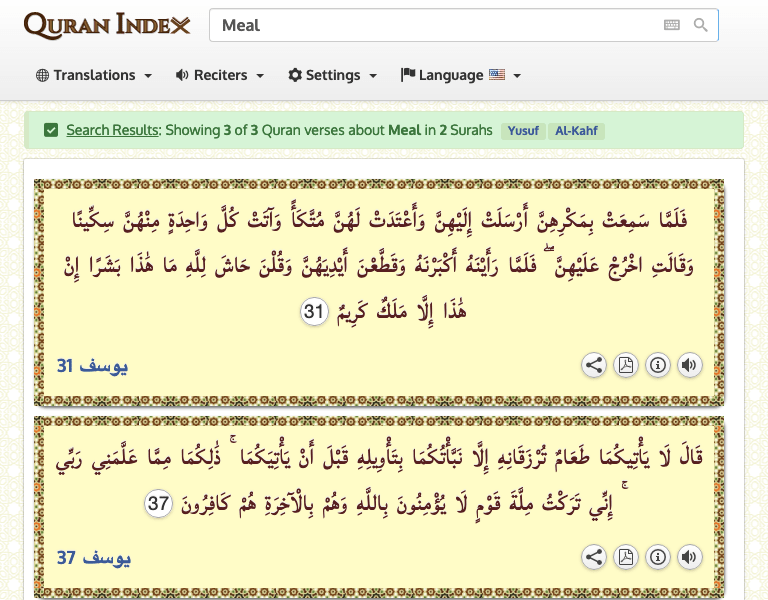Focus the search field containing Meal
This screenshot has width=768, height=600.
[430, 25]
